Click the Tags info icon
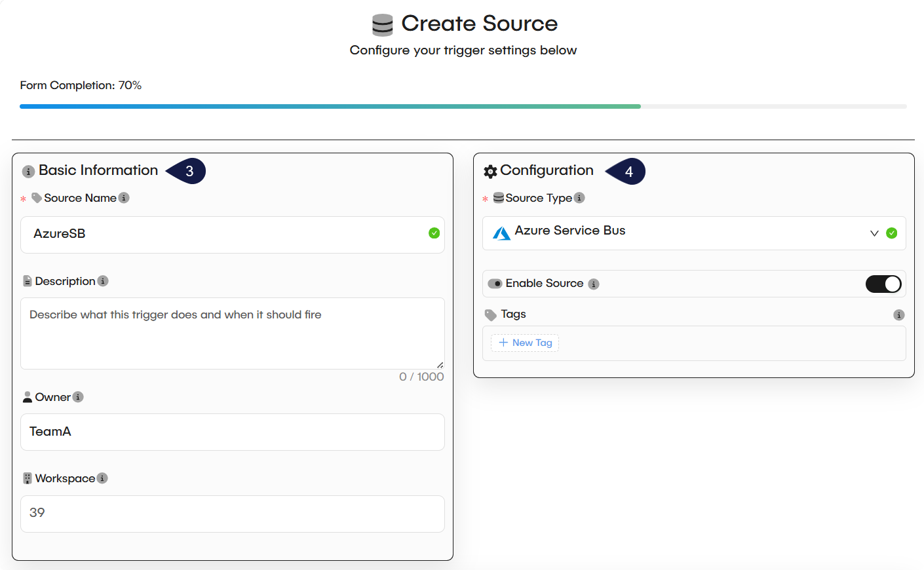Screen dimensions: 924x570 (x=898, y=315)
